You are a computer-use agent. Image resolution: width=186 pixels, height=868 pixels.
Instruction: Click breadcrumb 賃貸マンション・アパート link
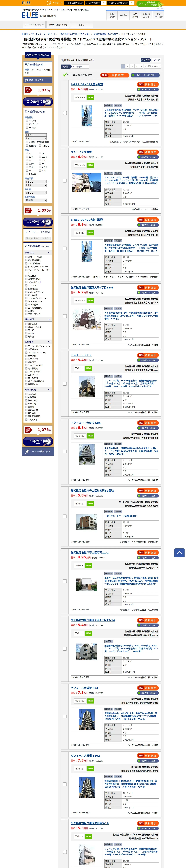[x=44, y=34]
